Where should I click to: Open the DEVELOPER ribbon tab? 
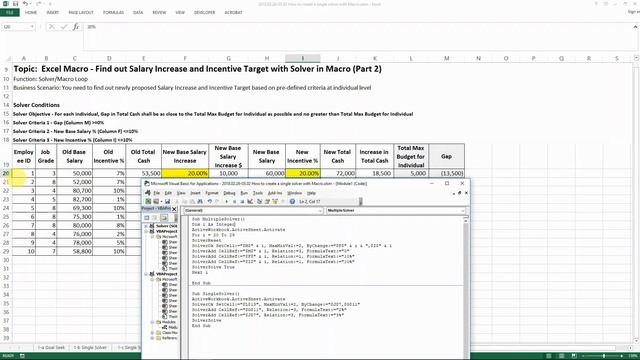tap(204, 12)
